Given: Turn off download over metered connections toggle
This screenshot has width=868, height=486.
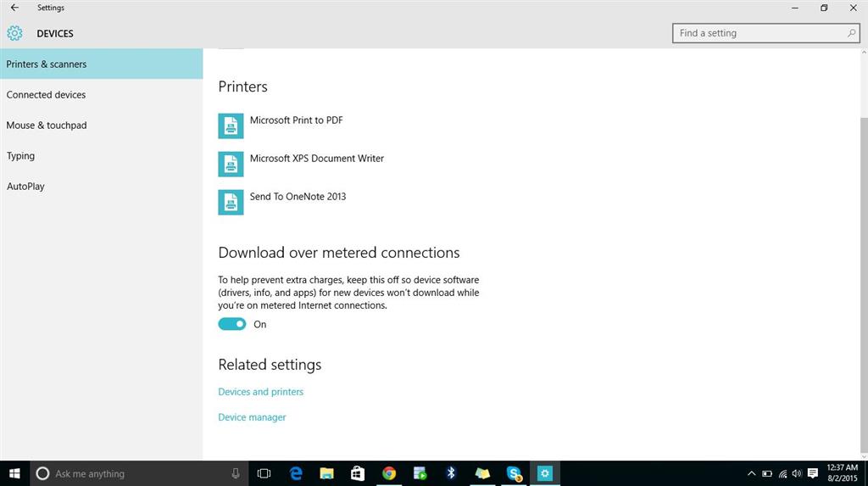Looking at the screenshot, I should [232, 324].
